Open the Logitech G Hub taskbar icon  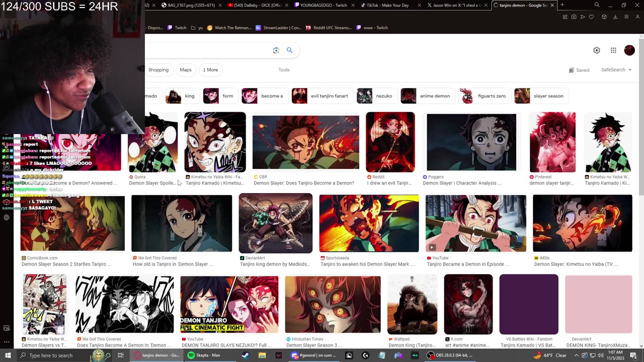(365, 355)
